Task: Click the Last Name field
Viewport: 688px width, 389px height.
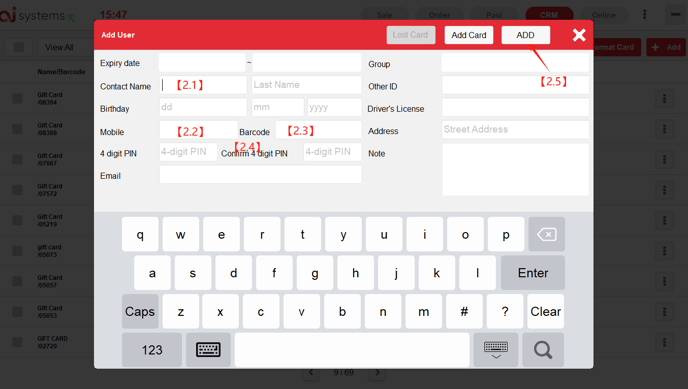Action: [x=306, y=85]
